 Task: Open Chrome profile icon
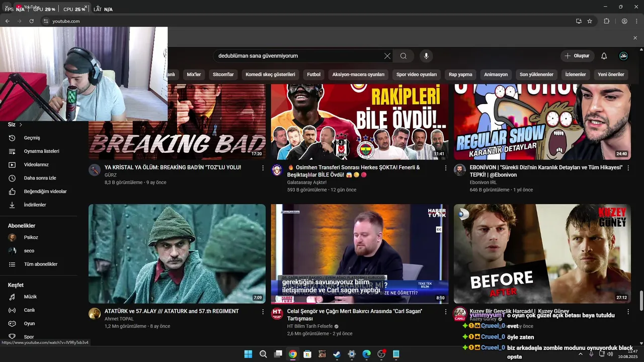(x=624, y=21)
